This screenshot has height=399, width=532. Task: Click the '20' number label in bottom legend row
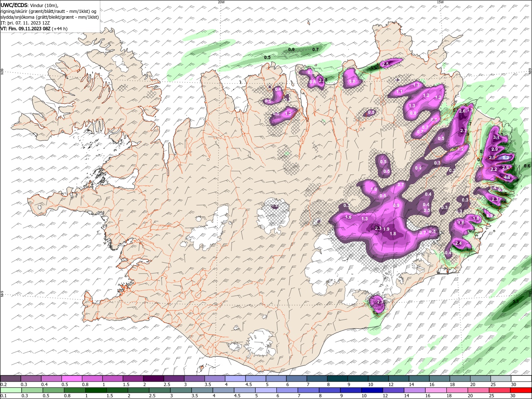[470, 396]
